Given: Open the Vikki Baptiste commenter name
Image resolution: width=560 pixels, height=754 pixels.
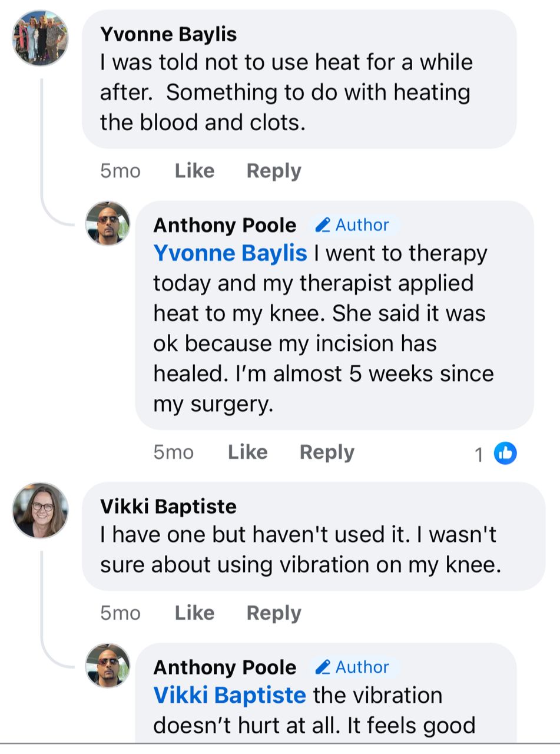Looking at the screenshot, I should coord(168,507).
